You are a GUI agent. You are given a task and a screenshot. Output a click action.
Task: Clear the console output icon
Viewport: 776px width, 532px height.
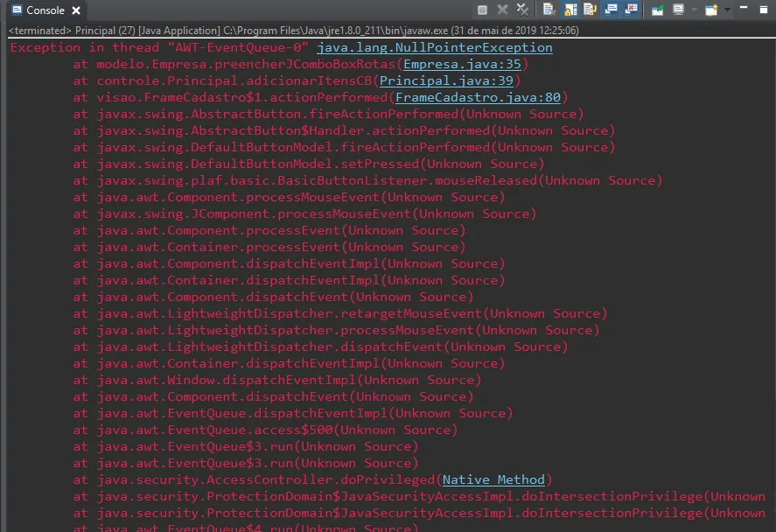click(x=549, y=10)
